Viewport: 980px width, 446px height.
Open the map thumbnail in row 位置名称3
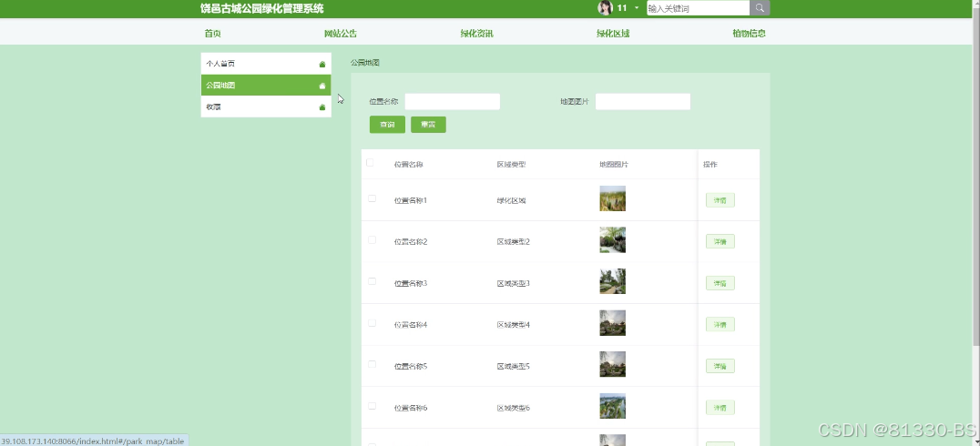click(612, 281)
